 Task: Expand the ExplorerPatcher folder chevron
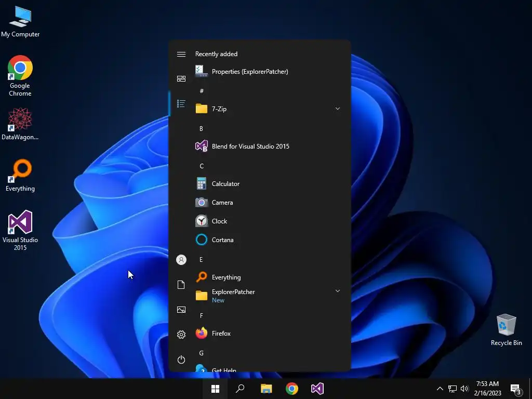pyautogui.click(x=338, y=291)
